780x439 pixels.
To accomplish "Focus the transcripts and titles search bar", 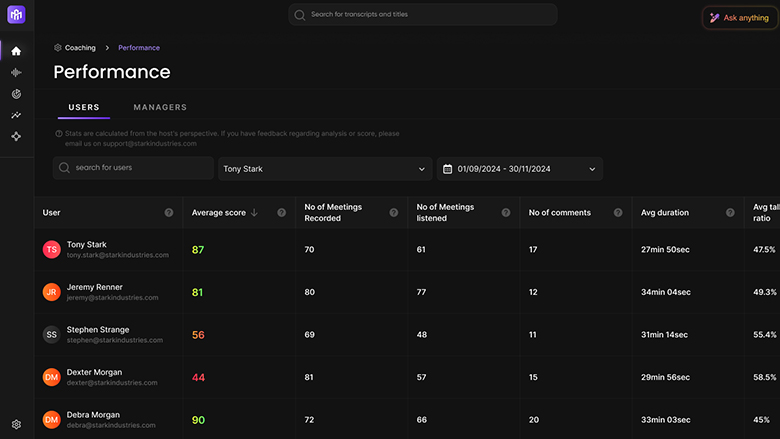I will pos(423,15).
